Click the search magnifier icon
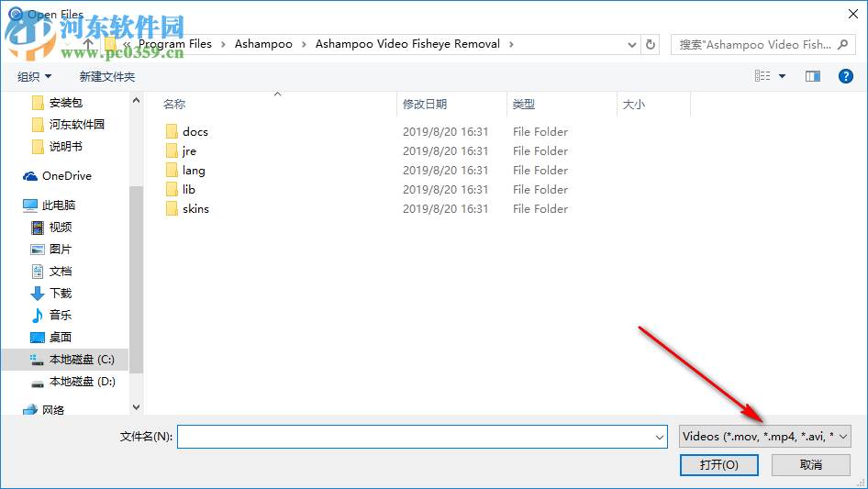Viewport: 868px width, 489px height. (842, 44)
